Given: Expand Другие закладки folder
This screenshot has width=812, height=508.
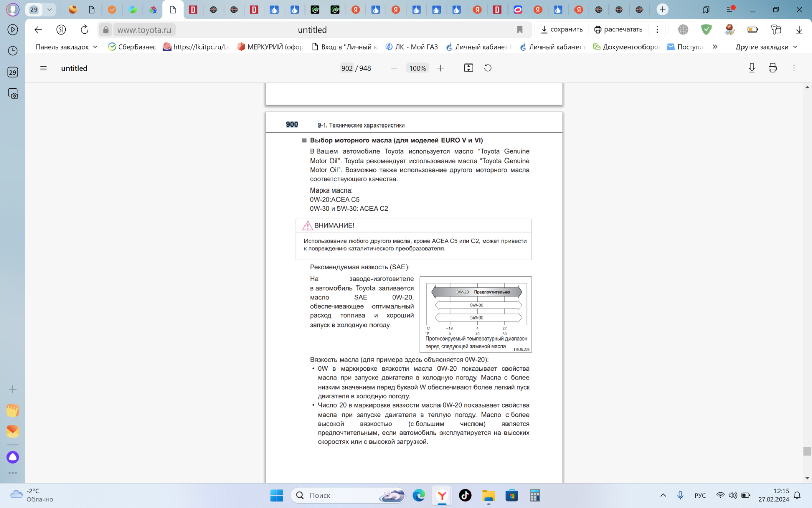Looking at the screenshot, I should [766, 47].
